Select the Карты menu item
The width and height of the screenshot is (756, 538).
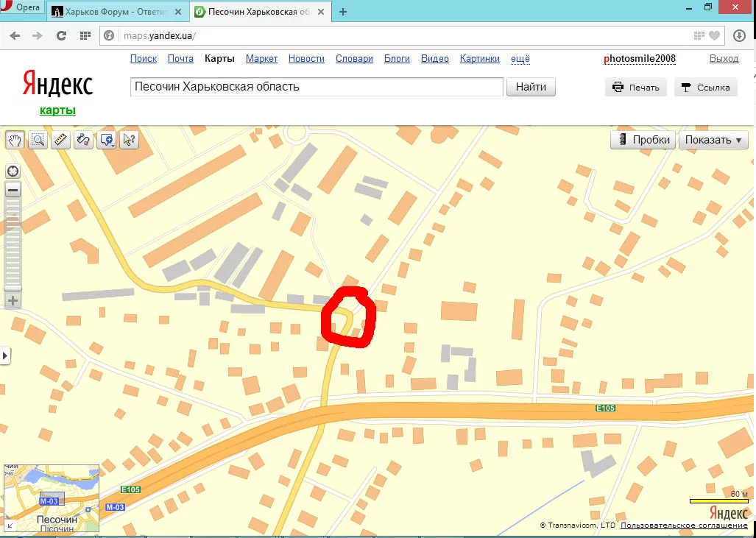(219, 58)
